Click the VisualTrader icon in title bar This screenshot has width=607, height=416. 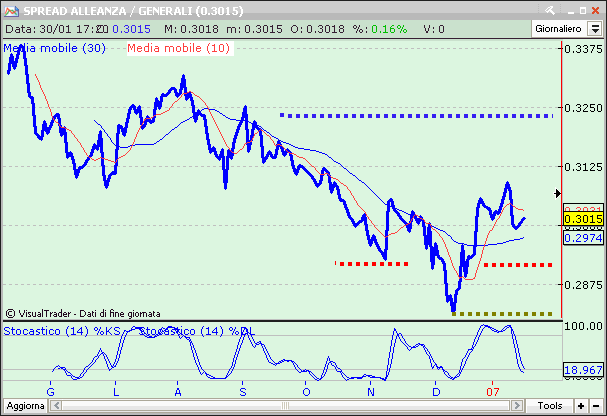click(x=10, y=9)
